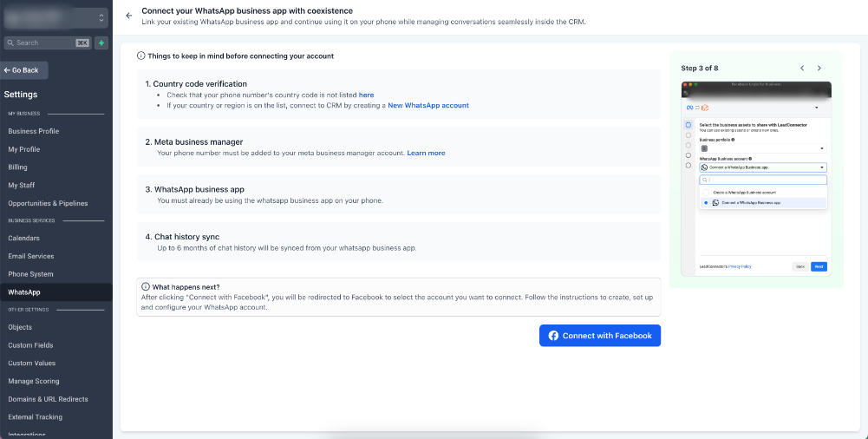The image size is (868, 439).
Task: Focus the sidebar Search field
Action: [x=48, y=43]
